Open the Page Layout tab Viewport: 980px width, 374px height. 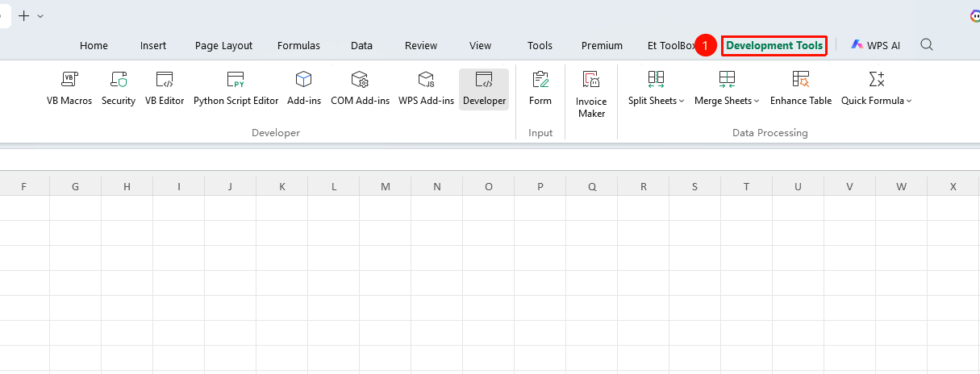[x=223, y=46]
